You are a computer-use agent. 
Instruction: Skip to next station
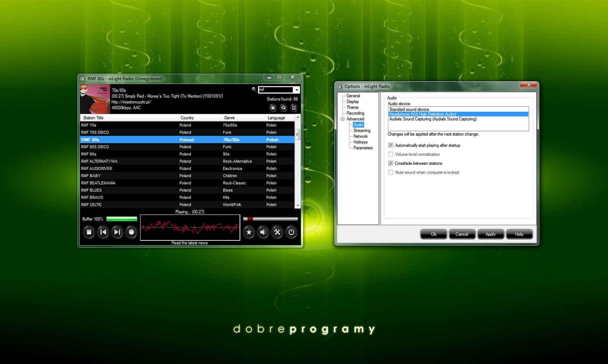point(117,232)
